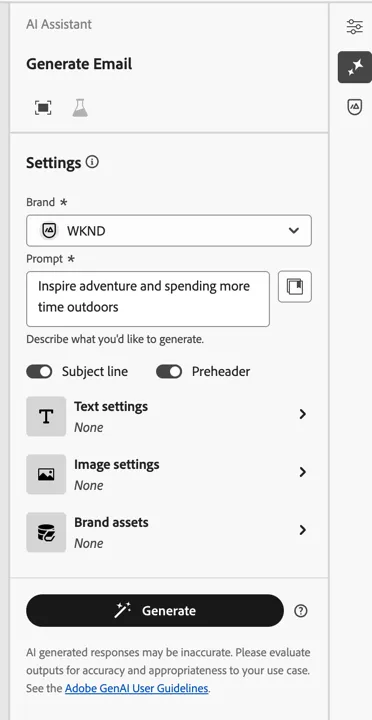Expand Text settings chevron

302,414
